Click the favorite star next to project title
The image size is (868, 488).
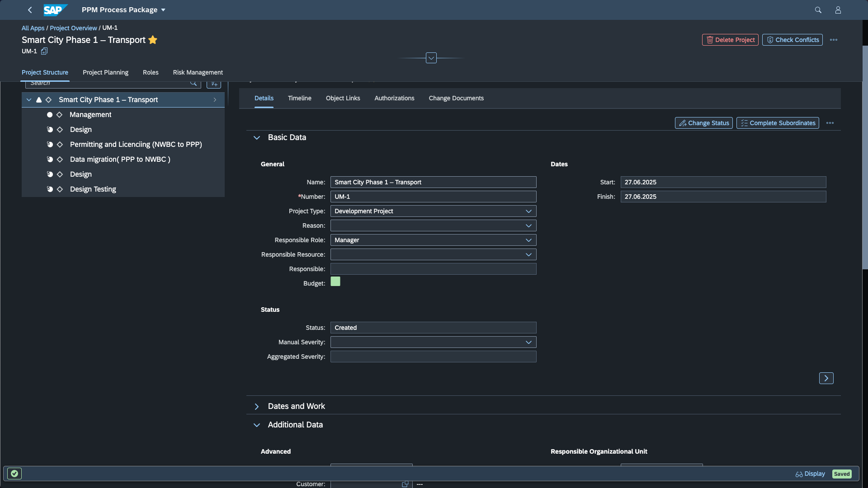click(x=153, y=40)
